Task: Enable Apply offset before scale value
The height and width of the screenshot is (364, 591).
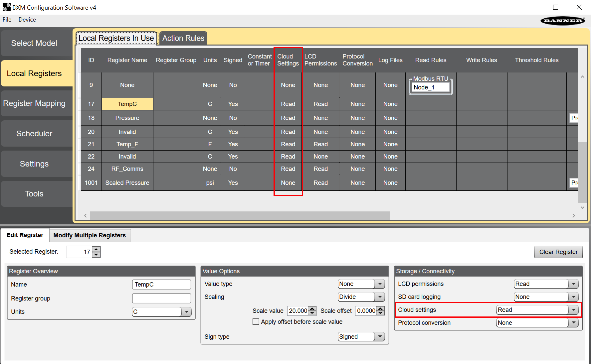Action: coord(256,322)
